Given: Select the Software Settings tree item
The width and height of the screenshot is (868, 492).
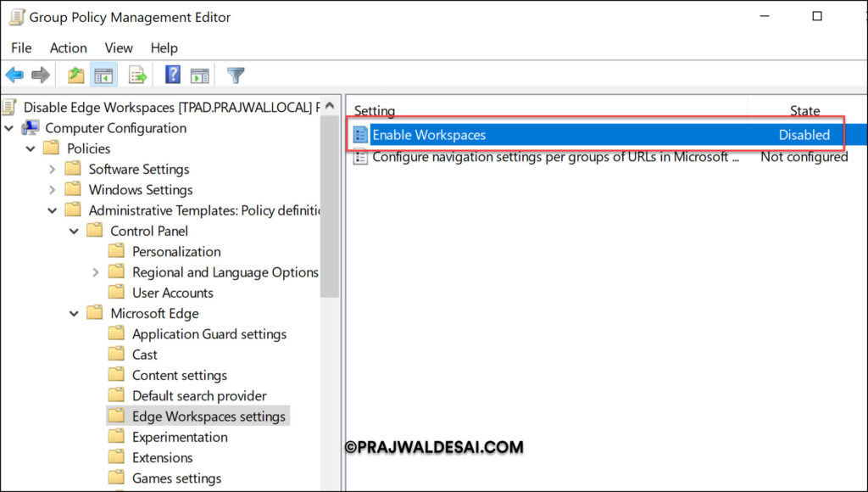Looking at the screenshot, I should pyautogui.click(x=139, y=169).
